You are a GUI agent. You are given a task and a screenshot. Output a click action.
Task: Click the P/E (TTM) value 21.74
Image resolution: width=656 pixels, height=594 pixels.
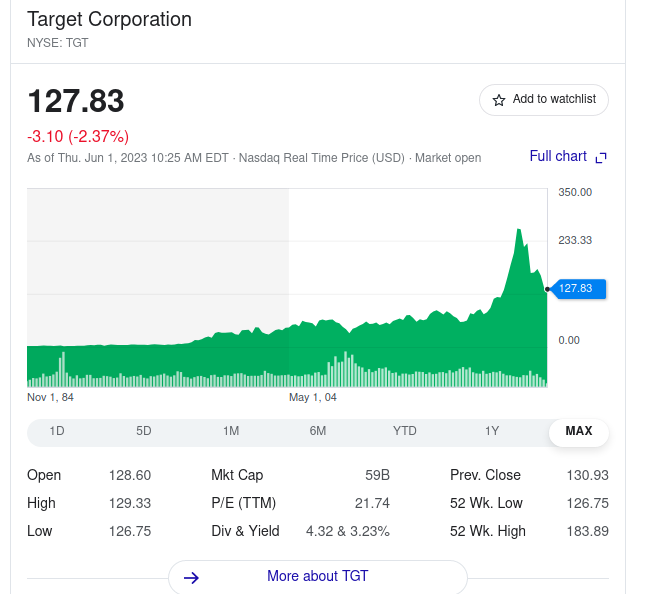[372, 503]
